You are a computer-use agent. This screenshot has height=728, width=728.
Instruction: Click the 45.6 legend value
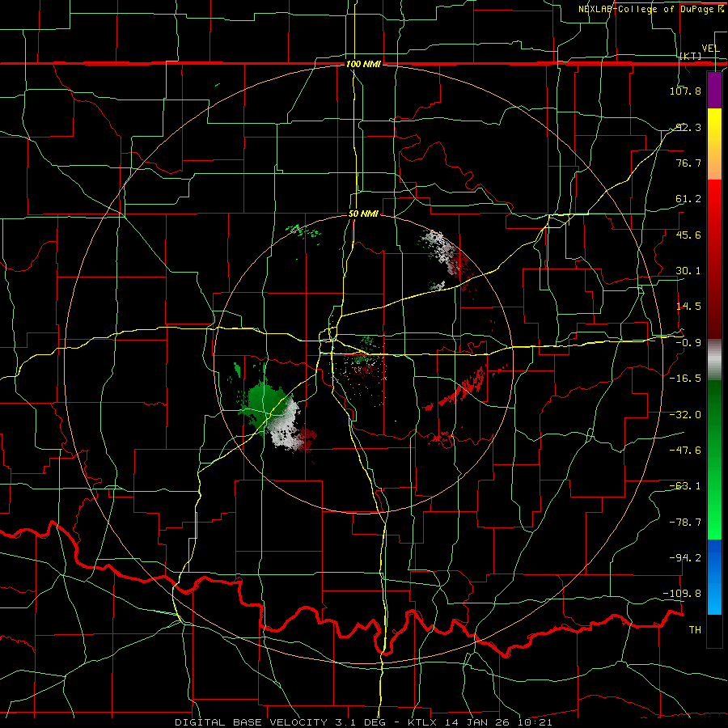[x=688, y=235]
